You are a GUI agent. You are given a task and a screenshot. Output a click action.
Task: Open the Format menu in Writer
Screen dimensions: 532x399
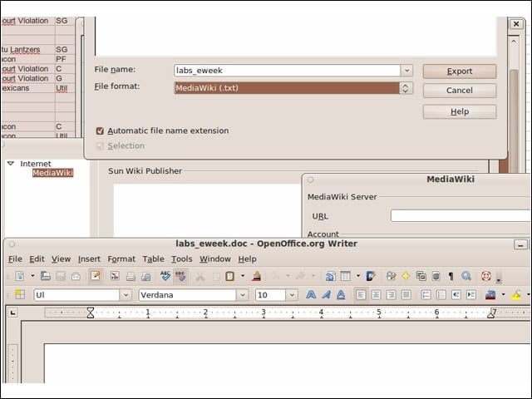click(x=121, y=259)
